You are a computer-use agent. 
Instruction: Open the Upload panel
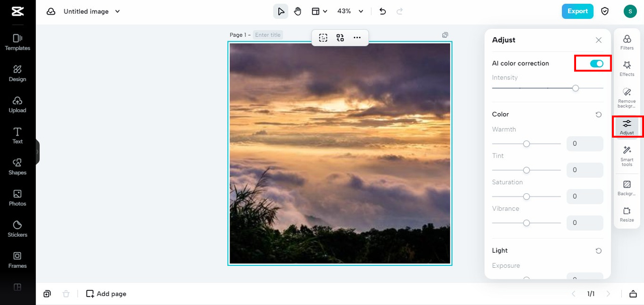[x=18, y=105]
